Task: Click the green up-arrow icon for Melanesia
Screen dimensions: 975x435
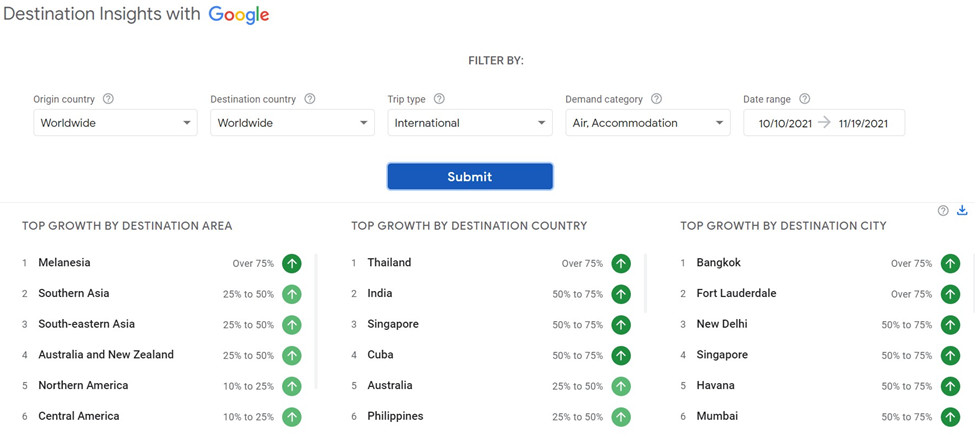Action: (292, 263)
